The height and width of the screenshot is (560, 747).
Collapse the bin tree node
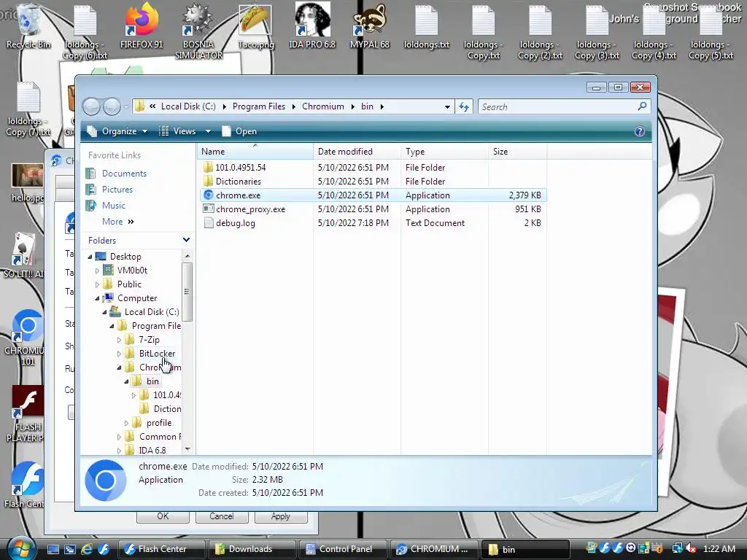126,381
